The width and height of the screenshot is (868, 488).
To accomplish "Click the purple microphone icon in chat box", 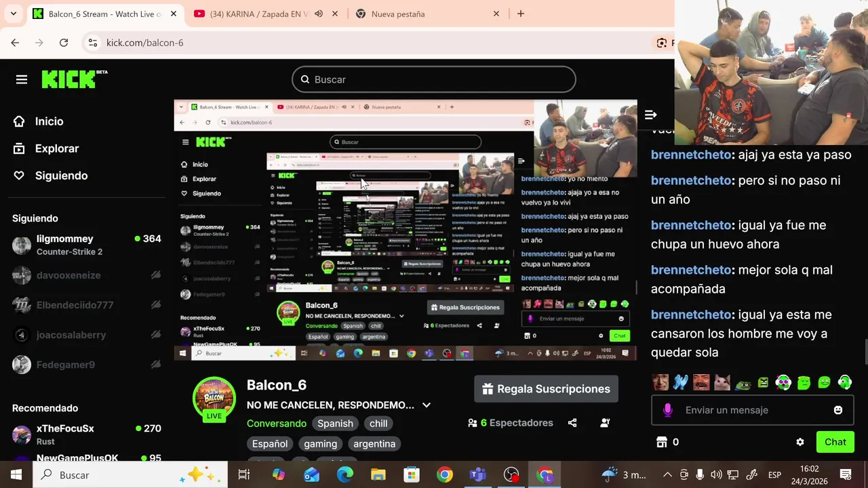I will tap(668, 410).
